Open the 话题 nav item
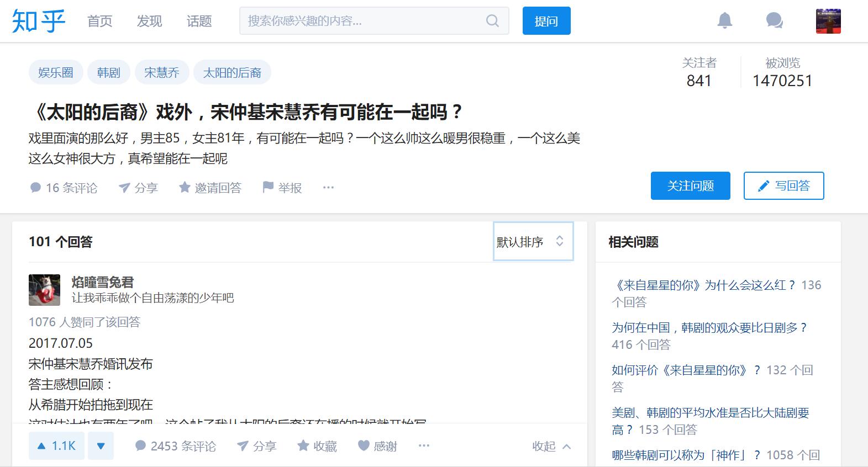The width and height of the screenshot is (868, 467). (x=199, y=21)
